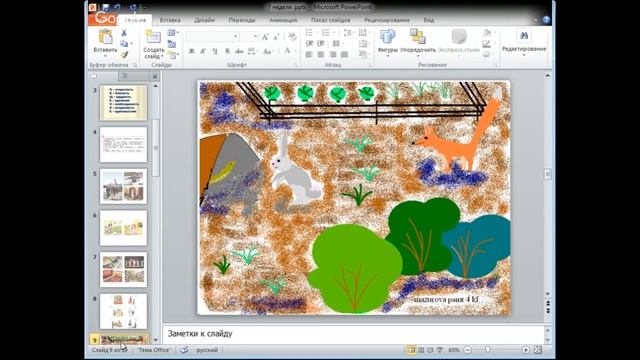Open the Section dropdown in Slides group
Viewport: 640px width, 360px height.
point(173,55)
